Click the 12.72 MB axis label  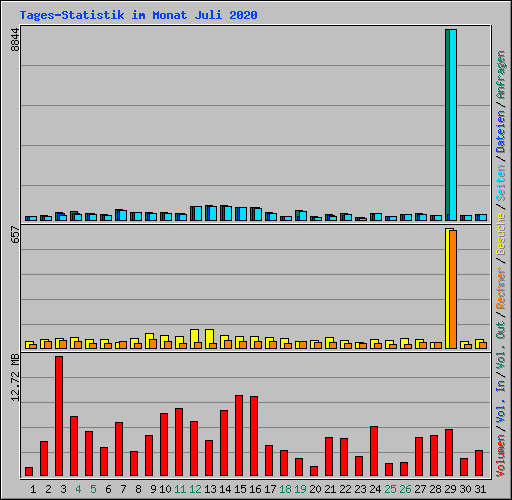point(15,377)
